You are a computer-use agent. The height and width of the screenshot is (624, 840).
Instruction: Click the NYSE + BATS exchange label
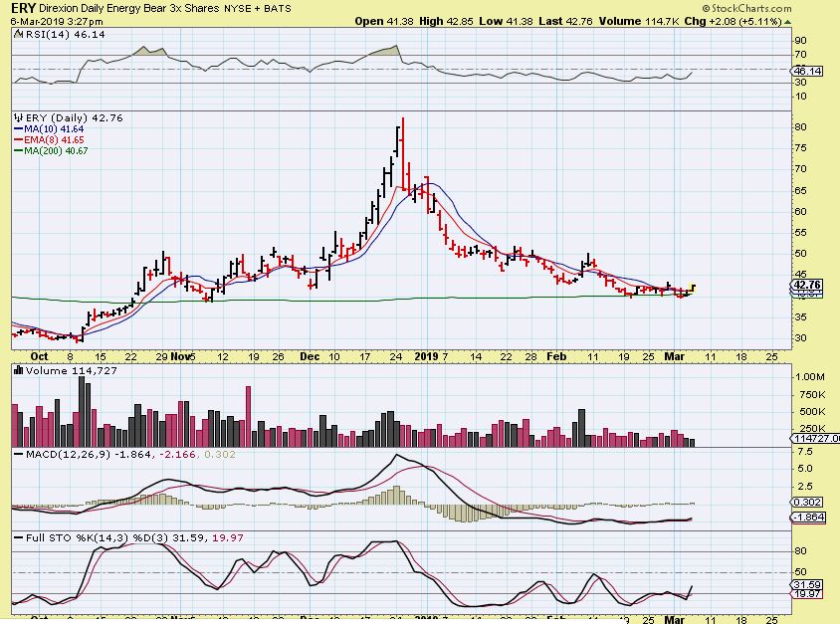pyautogui.click(x=258, y=9)
